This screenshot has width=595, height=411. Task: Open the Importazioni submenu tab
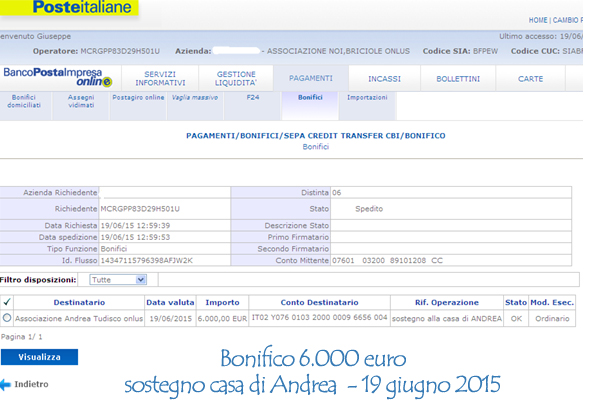tap(367, 98)
